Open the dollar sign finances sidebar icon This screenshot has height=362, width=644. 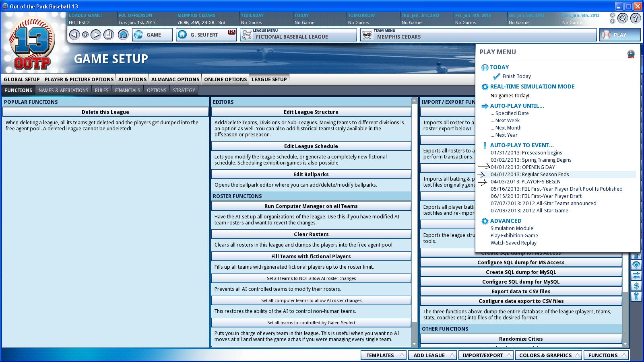click(x=636, y=286)
